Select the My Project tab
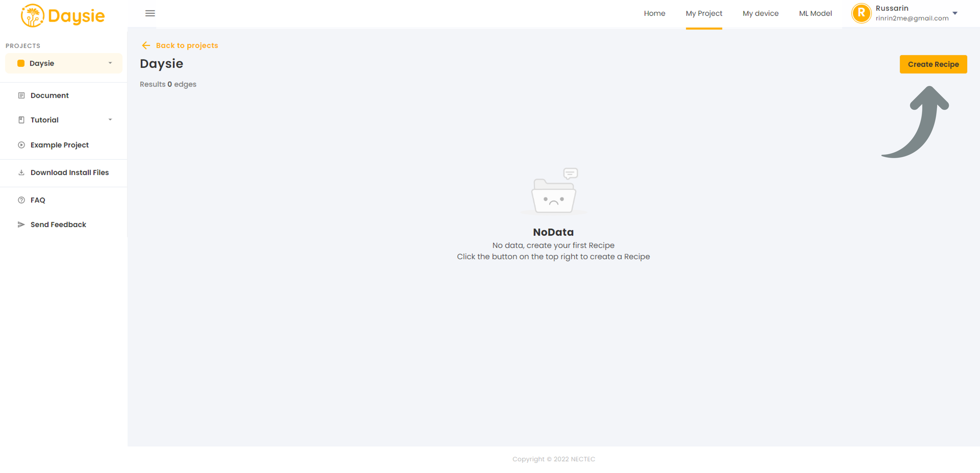Screen dimensions: 980x473 (x=704, y=13)
